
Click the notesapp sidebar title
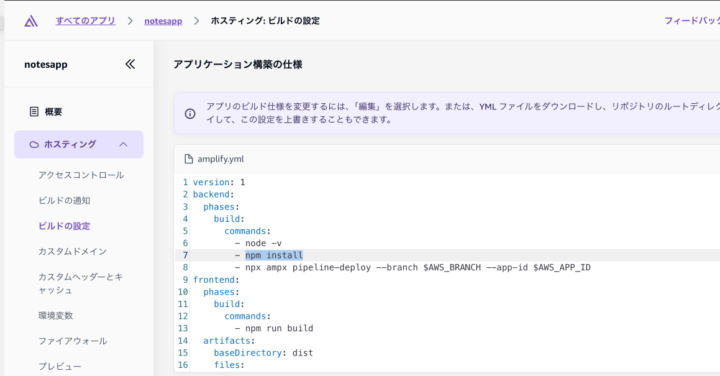click(x=46, y=65)
